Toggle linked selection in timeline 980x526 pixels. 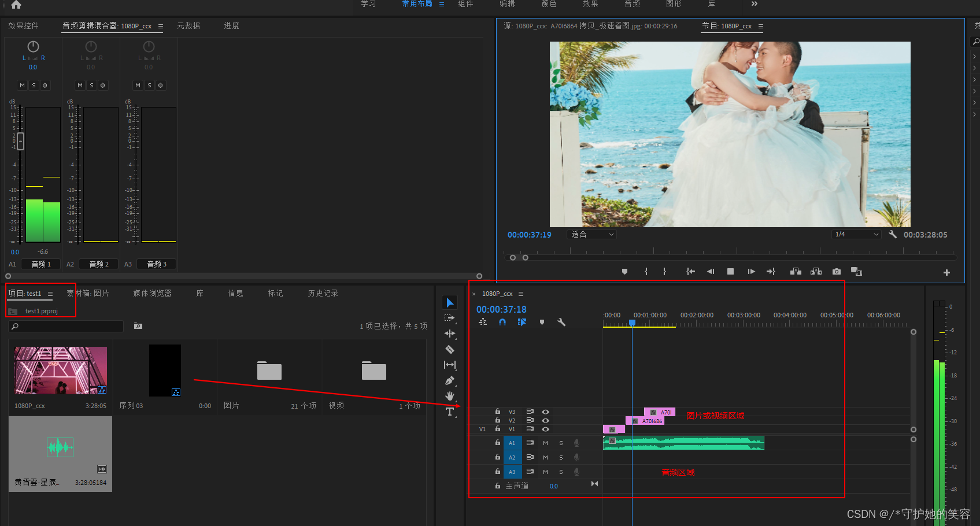(x=522, y=322)
